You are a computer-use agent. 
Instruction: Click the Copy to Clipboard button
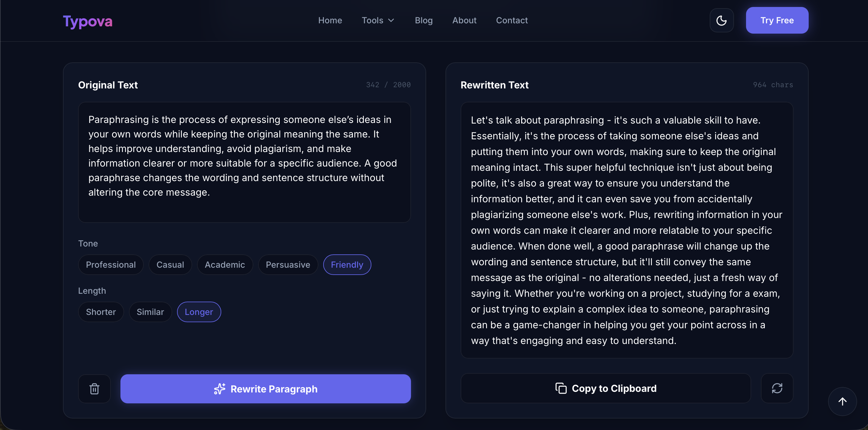click(x=606, y=388)
